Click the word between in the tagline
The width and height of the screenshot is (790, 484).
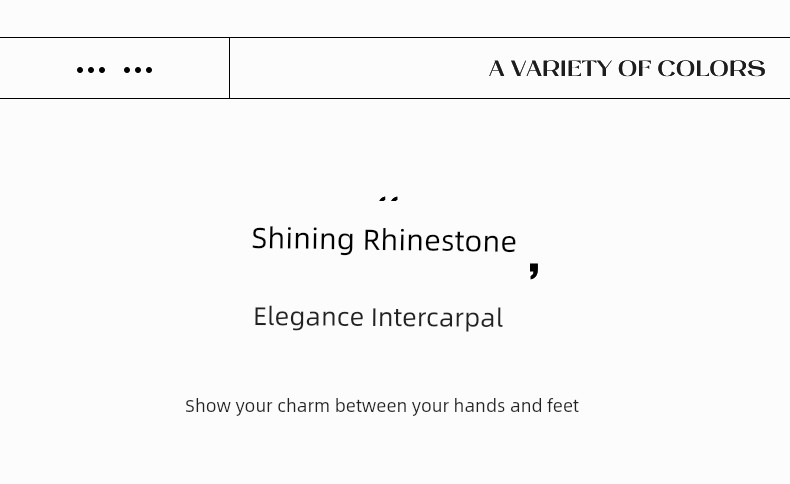(371, 406)
